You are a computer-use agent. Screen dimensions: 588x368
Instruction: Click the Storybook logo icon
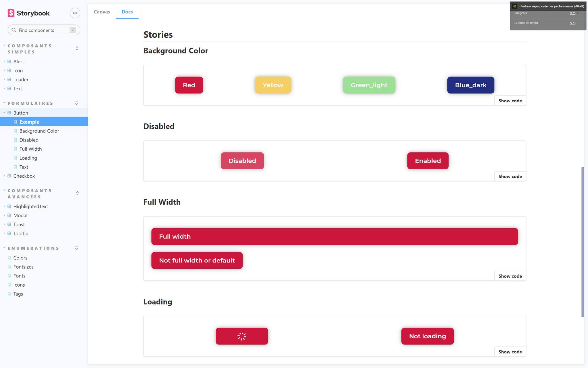[x=11, y=13]
